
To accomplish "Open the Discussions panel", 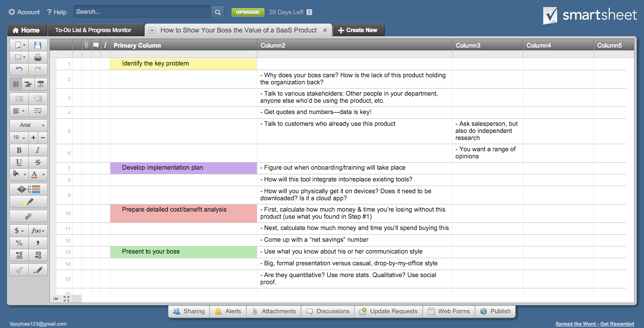I will click(328, 312).
